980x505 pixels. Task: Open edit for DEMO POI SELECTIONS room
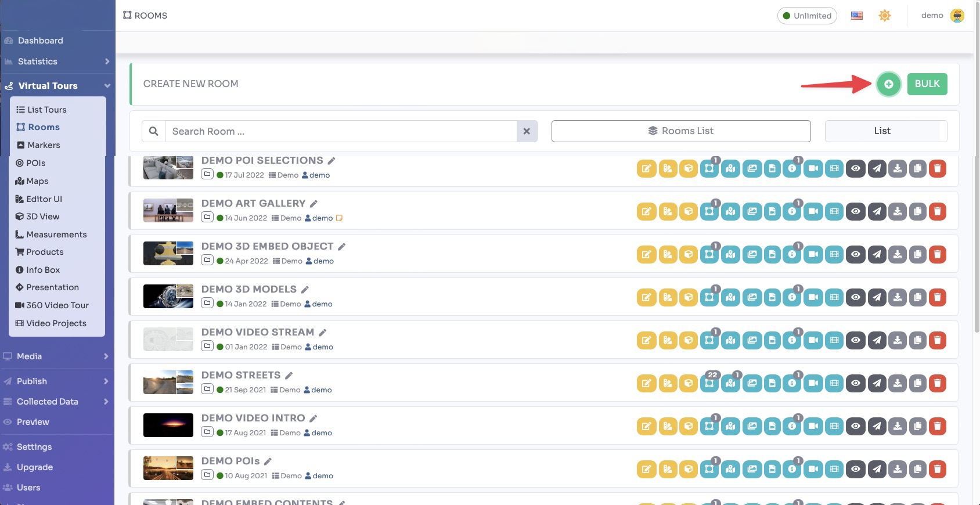point(646,169)
